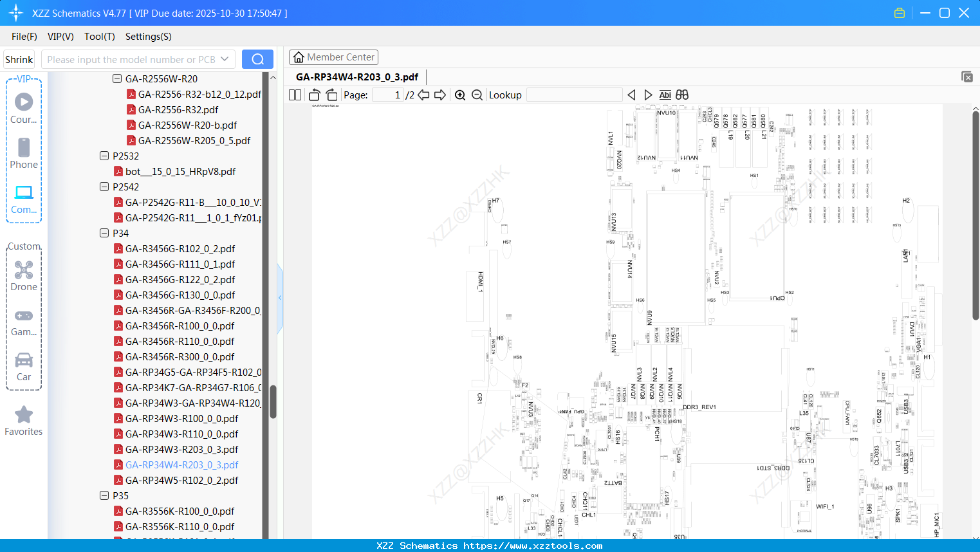Go to the next page arrow
The height and width of the screenshot is (552, 980).
coord(440,95)
